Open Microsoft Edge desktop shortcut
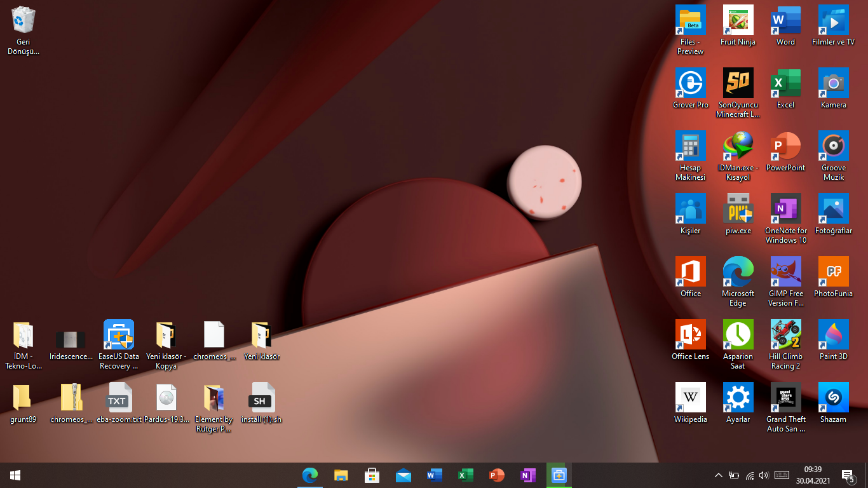Screen dimensions: 868x488 pyautogui.click(x=738, y=281)
